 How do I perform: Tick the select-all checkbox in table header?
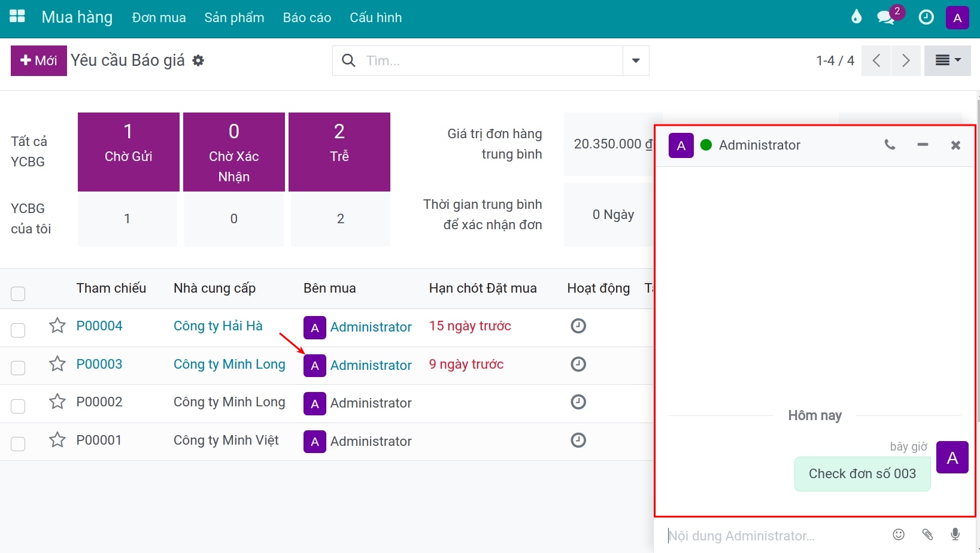[x=18, y=294]
